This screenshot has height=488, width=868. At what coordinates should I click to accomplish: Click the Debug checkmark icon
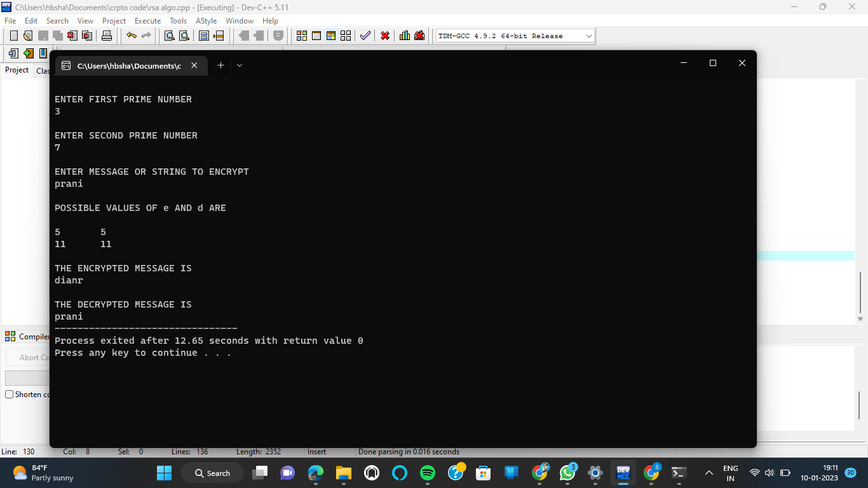(365, 36)
